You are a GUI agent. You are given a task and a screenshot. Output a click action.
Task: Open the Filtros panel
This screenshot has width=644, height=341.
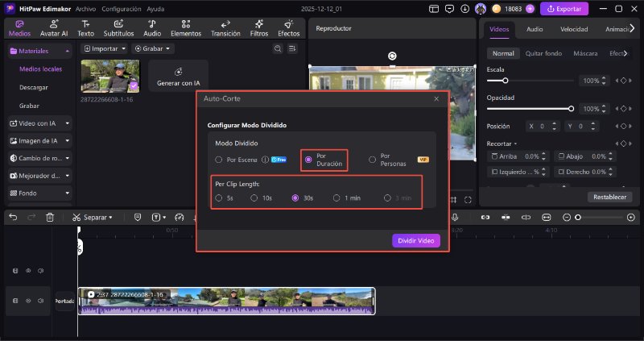click(259, 28)
